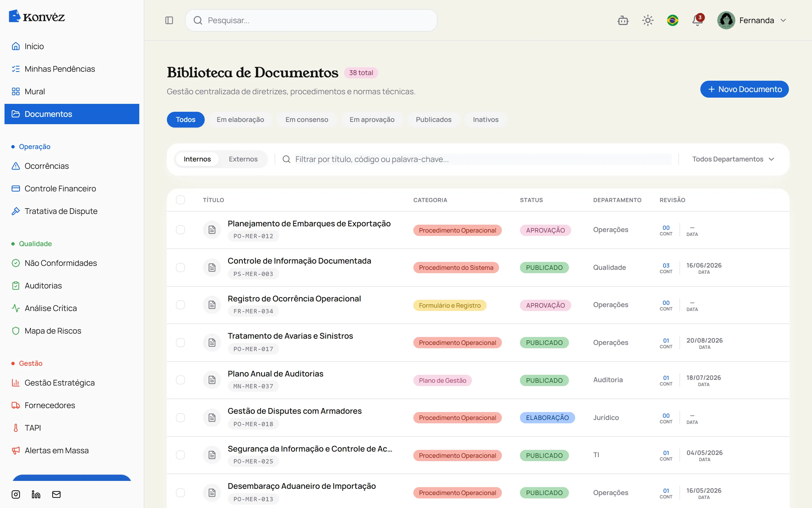Select the Registro de Ocorrência Operacional checkbox
812x508 pixels.
180,305
